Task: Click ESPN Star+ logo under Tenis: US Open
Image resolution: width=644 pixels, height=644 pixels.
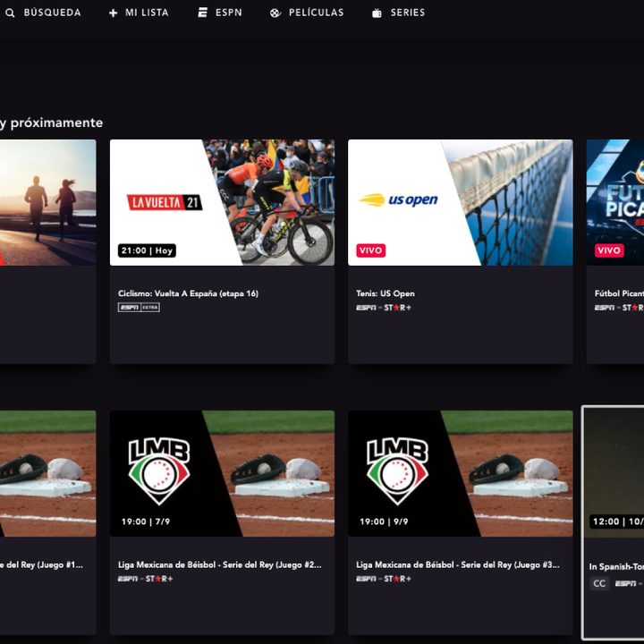Action: 384,308
